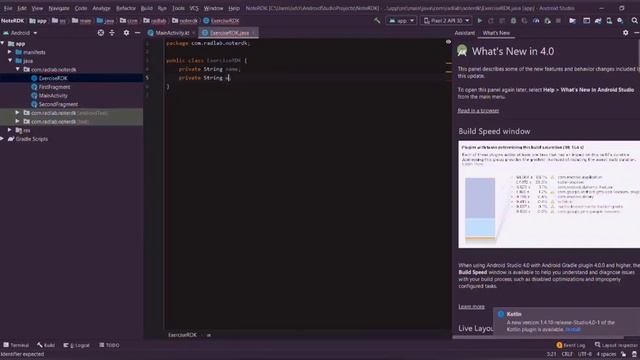Click the Apply Changes and Restart Activity icon
This screenshot has height=360, width=640.
[x=491, y=20]
